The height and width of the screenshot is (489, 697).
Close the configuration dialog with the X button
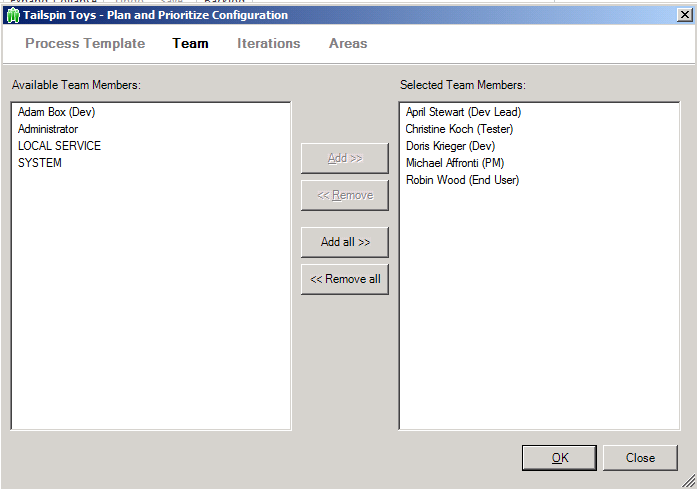click(x=685, y=15)
